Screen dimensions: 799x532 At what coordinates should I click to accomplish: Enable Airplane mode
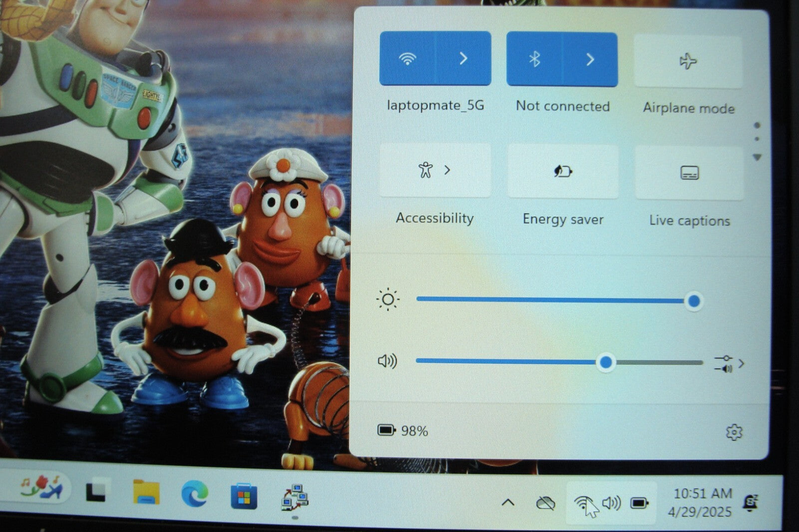tap(688, 61)
